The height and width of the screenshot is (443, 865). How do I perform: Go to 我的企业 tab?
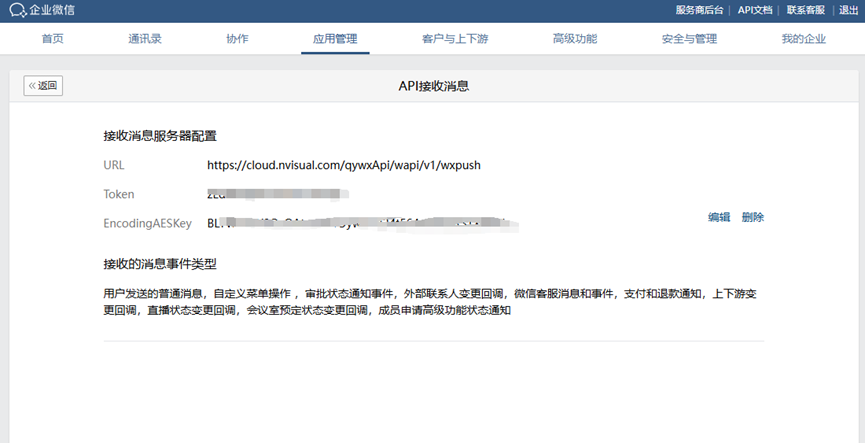pyautogui.click(x=804, y=39)
